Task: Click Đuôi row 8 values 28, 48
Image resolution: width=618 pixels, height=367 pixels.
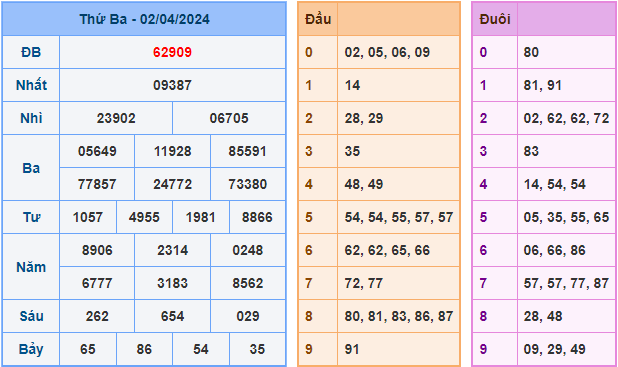Action: tap(543, 316)
